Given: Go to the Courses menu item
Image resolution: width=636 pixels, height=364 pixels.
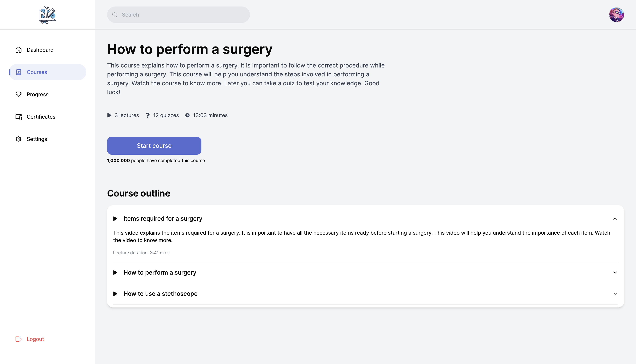Looking at the screenshot, I should pyautogui.click(x=37, y=72).
